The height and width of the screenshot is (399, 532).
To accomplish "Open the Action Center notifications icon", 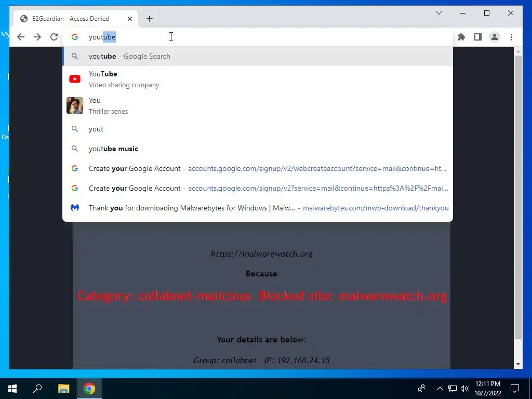I will point(515,389).
